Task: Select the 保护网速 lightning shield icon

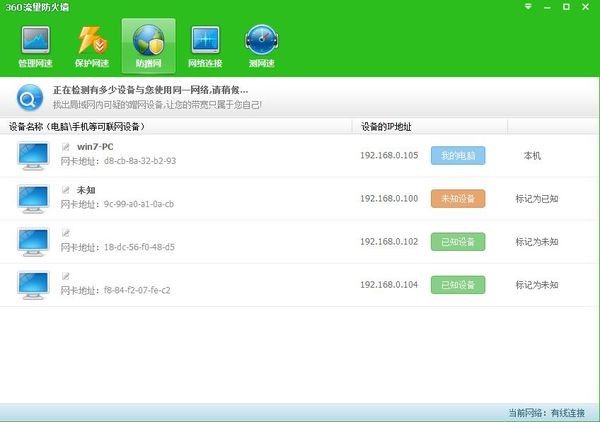Action: (92, 46)
